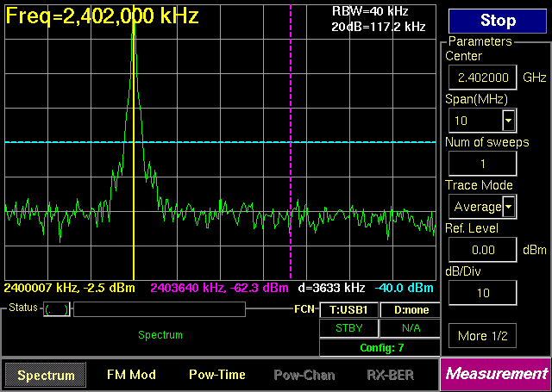Select the Pow-Chan tab
552x392 pixels.
[x=304, y=375]
